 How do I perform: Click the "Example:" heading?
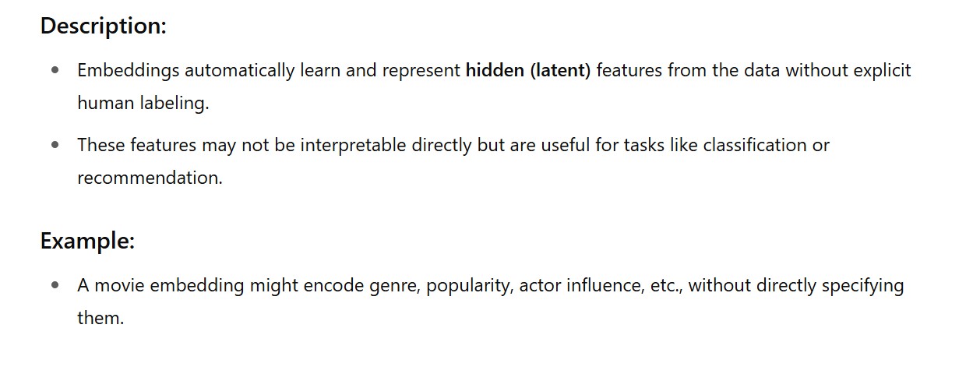[87, 241]
